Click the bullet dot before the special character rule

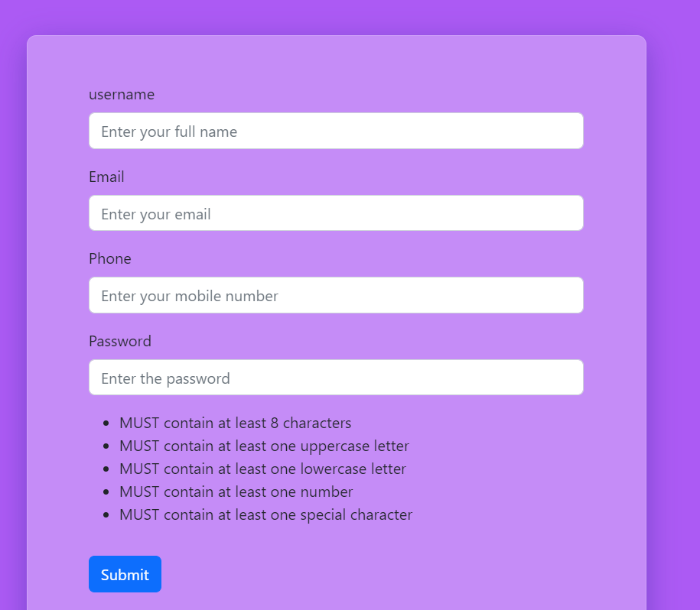106,515
